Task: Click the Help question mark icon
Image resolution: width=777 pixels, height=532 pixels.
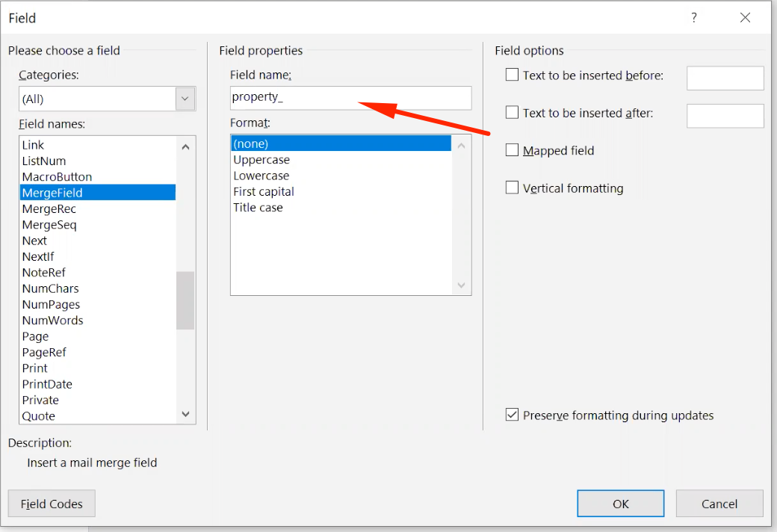Action: [x=694, y=18]
